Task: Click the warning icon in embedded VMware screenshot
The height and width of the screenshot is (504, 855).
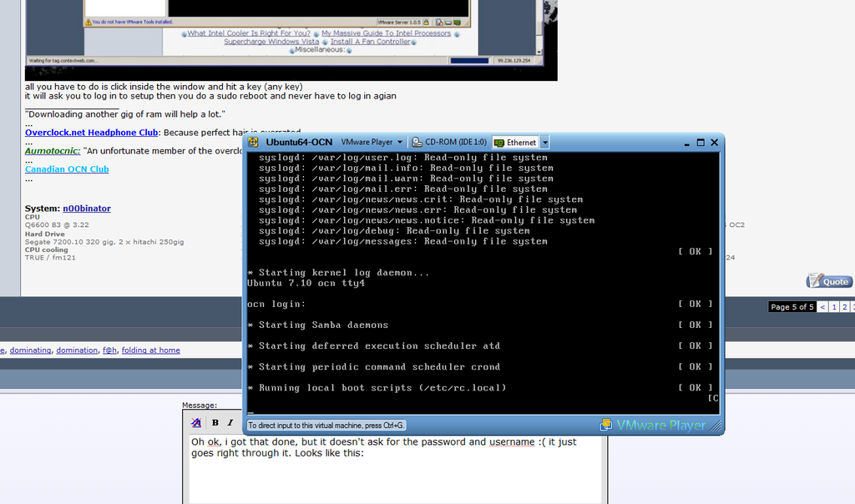Action: (x=88, y=23)
